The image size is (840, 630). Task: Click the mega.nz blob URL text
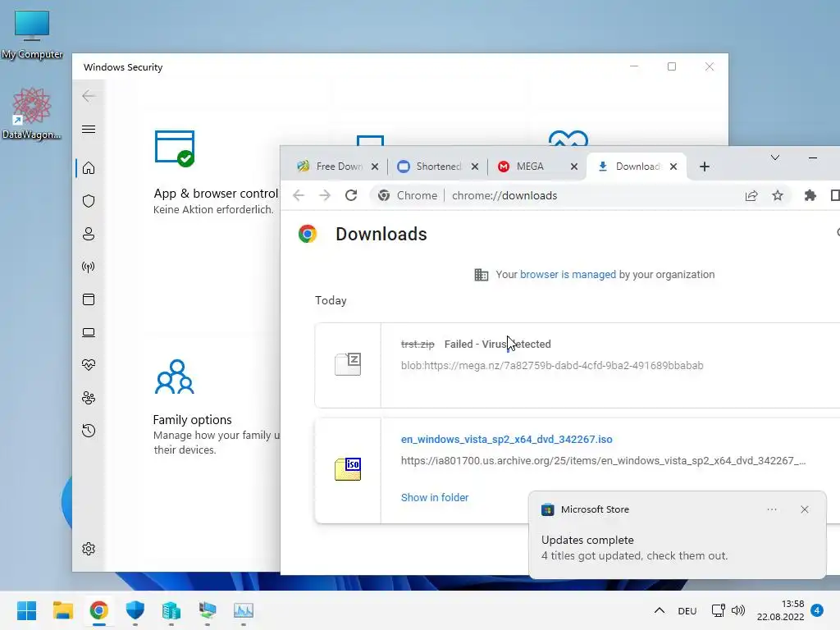552,365
